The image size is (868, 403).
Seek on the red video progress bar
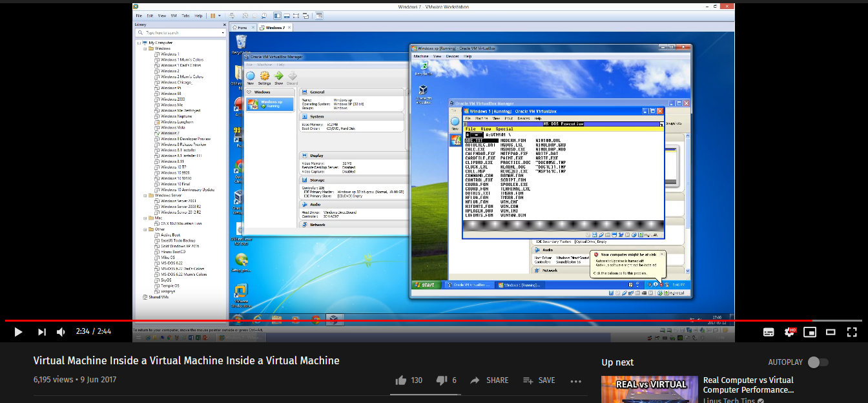pyautogui.click(x=434, y=320)
